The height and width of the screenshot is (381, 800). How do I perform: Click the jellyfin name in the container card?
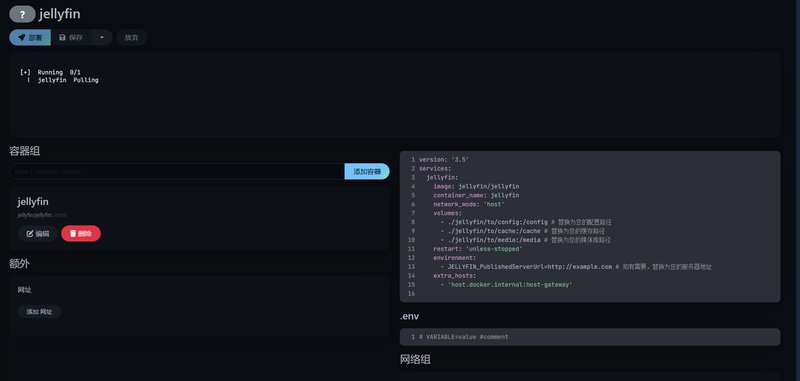pyautogui.click(x=33, y=201)
